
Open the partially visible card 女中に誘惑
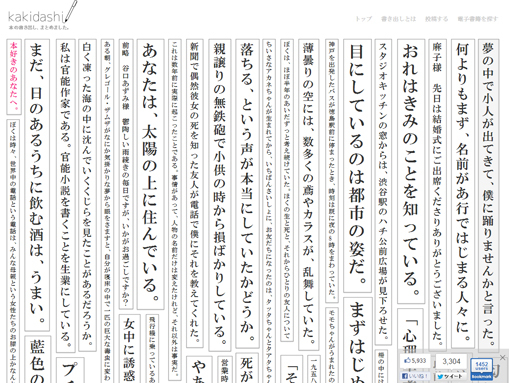click(129, 348)
